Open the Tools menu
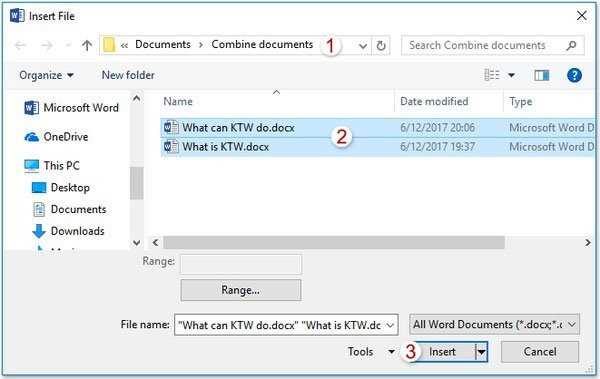 tap(371, 351)
